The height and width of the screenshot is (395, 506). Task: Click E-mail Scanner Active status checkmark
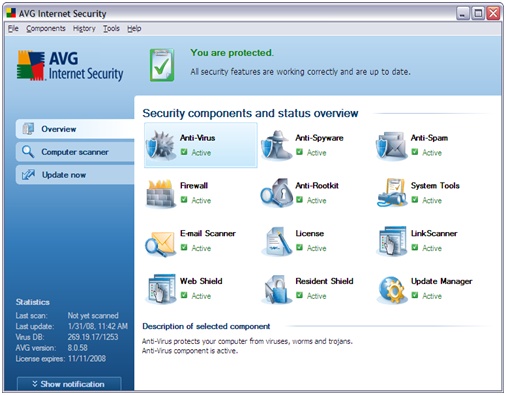coord(184,247)
